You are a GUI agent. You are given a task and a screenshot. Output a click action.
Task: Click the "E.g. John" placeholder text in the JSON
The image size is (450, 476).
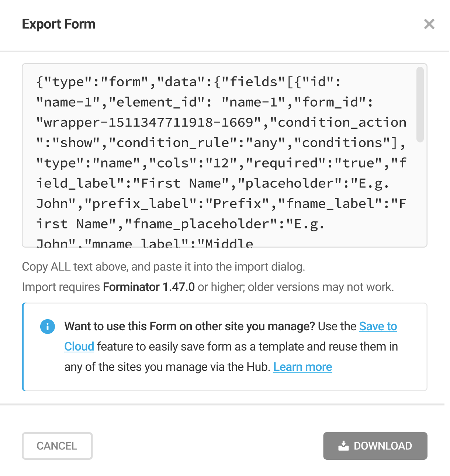click(374, 183)
